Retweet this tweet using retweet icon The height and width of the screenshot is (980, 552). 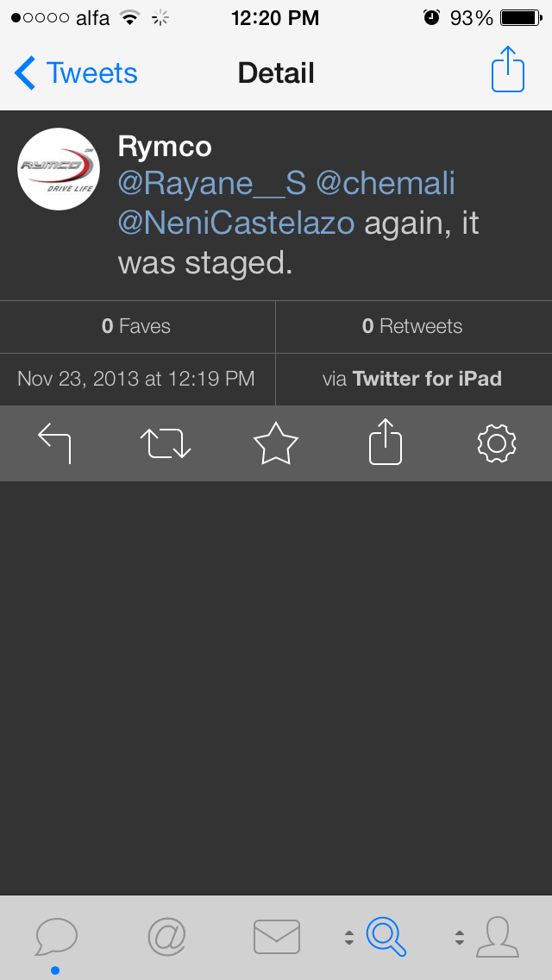pos(166,443)
